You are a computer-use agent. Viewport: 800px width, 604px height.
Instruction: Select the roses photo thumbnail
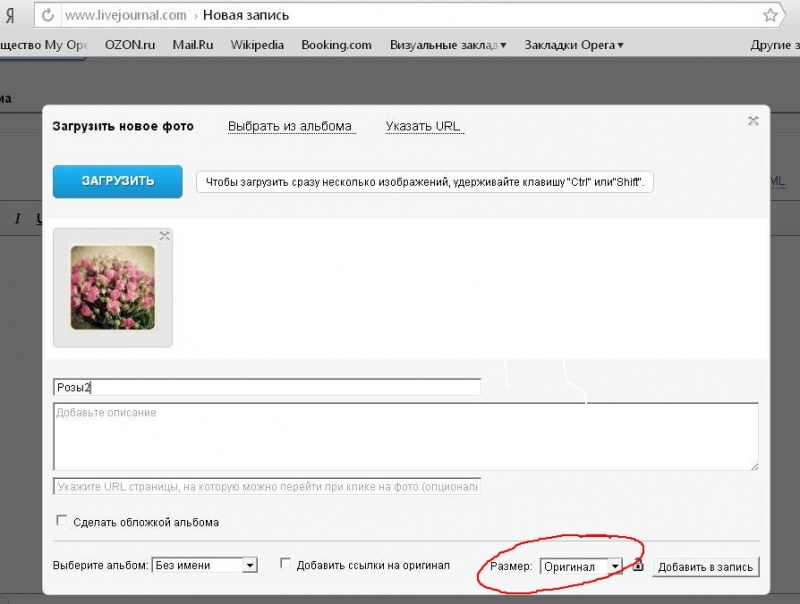[x=112, y=288]
